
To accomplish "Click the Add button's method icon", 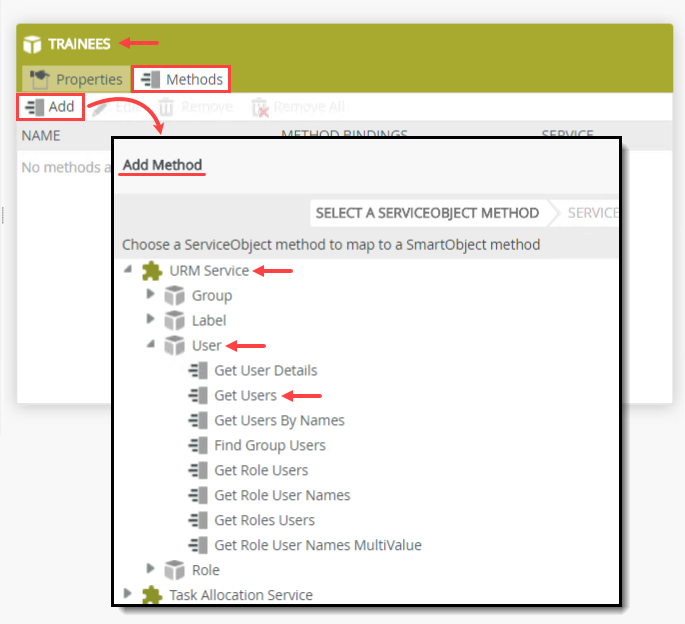I will 35,107.
